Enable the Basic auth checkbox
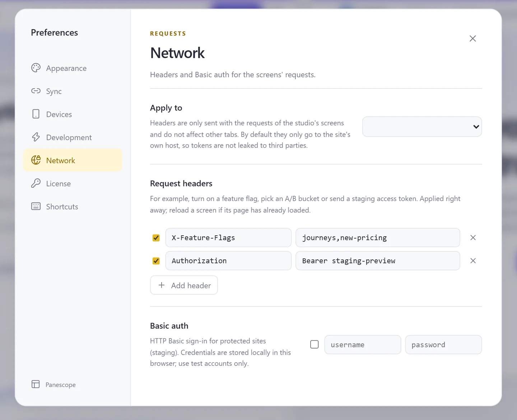517x420 pixels. point(315,345)
